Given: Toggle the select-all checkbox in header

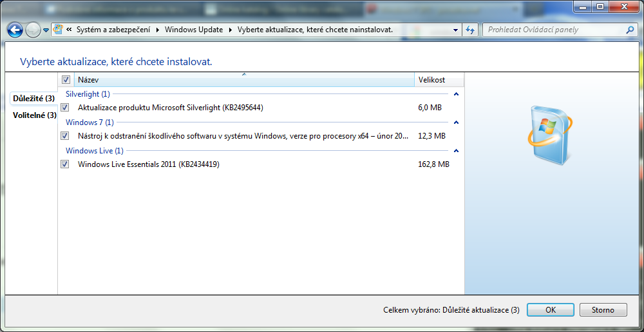Looking at the screenshot, I should (66, 80).
